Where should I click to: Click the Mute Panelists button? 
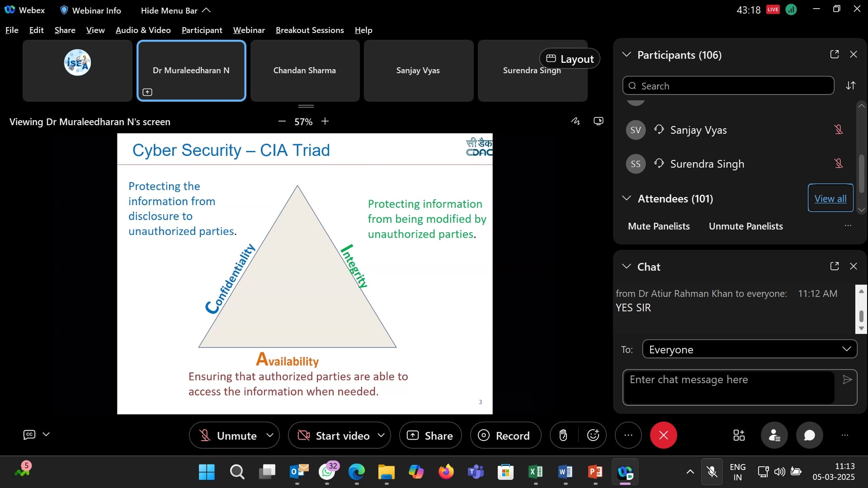(658, 226)
